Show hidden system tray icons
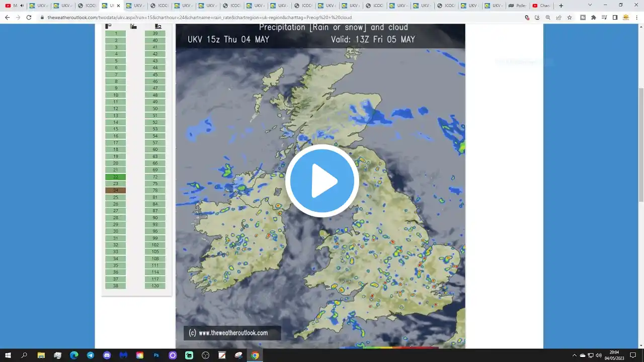 575,355
